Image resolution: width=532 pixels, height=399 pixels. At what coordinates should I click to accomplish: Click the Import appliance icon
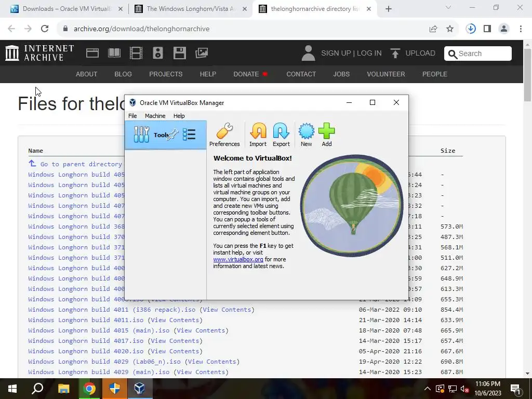[258, 135]
